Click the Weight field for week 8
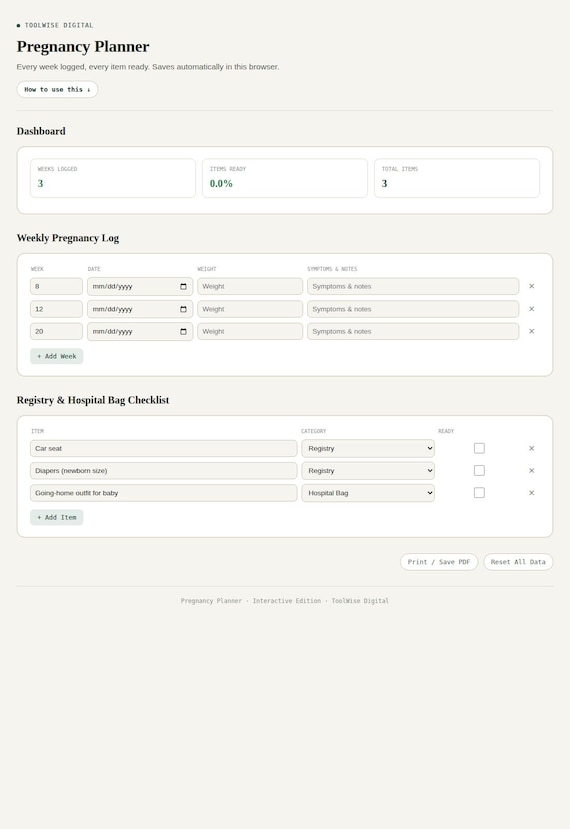The image size is (570, 829). pyautogui.click(x=250, y=287)
